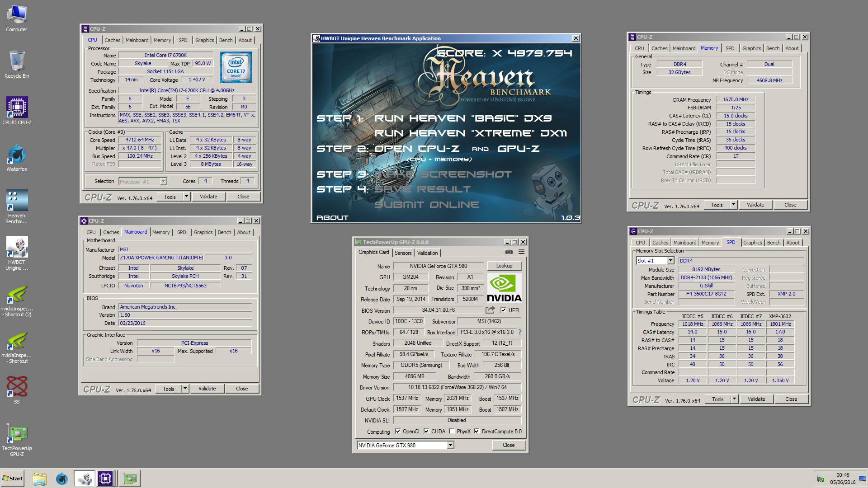Switch to About tab in SPD window
The height and width of the screenshot is (488, 868).
(793, 243)
